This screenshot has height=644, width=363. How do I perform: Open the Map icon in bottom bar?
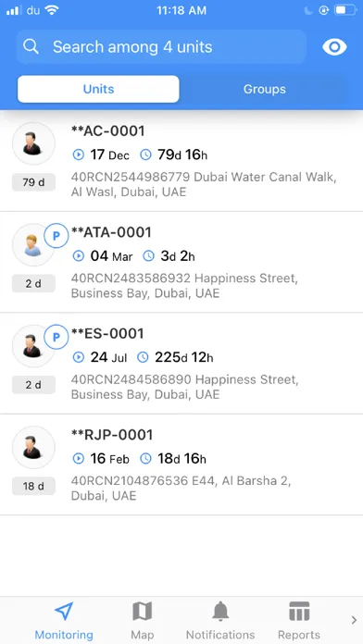[143, 612]
